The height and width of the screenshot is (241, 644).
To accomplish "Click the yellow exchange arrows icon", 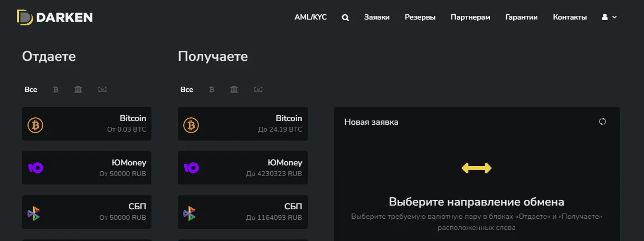I will (476, 168).
